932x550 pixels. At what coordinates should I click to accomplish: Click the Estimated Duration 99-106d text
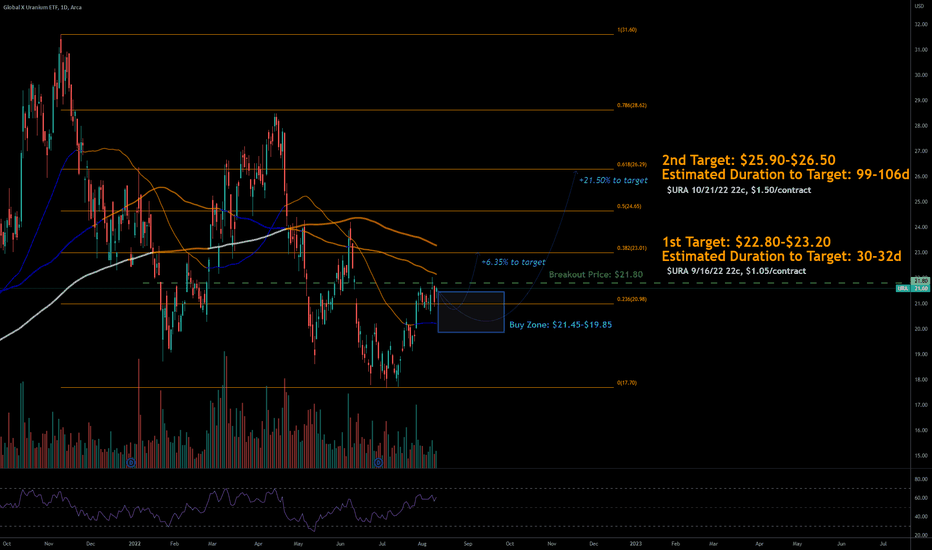click(785, 175)
